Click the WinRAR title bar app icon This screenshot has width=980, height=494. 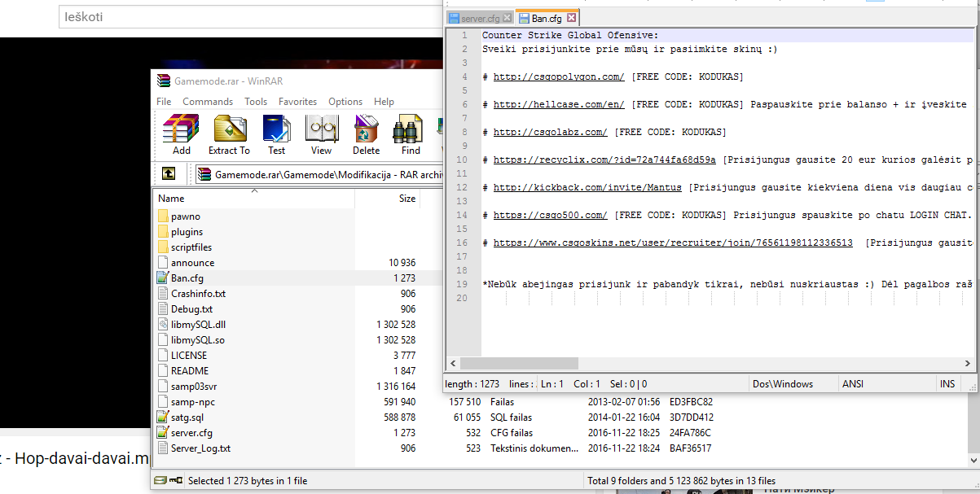coord(164,81)
